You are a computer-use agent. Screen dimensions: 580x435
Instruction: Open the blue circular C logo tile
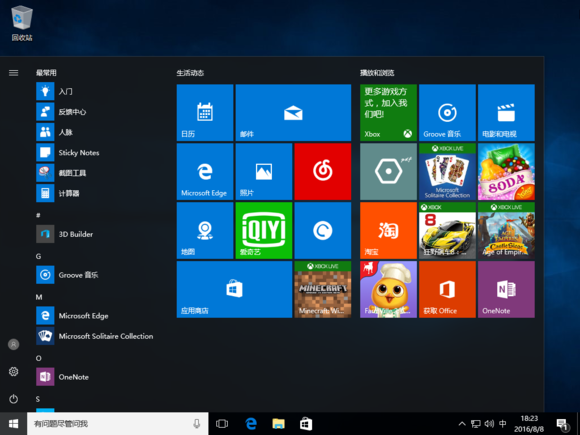pyautogui.click(x=323, y=230)
